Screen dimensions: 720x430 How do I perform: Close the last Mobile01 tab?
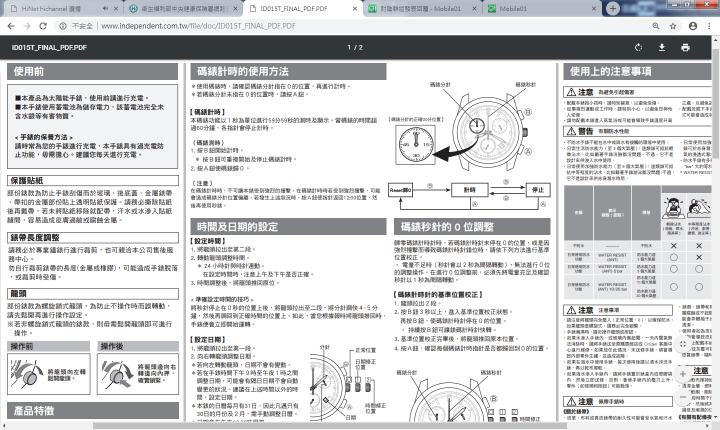pyautogui.click(x=594, y=8)
